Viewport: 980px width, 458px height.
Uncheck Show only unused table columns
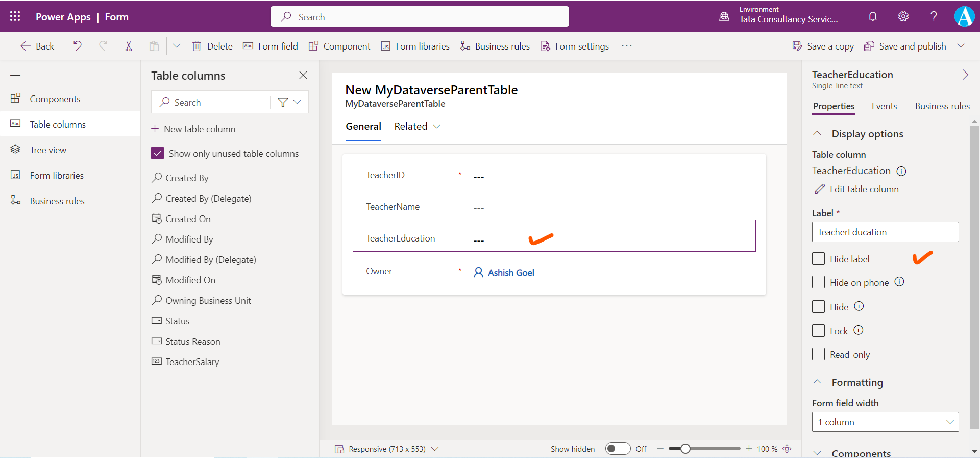158,153
